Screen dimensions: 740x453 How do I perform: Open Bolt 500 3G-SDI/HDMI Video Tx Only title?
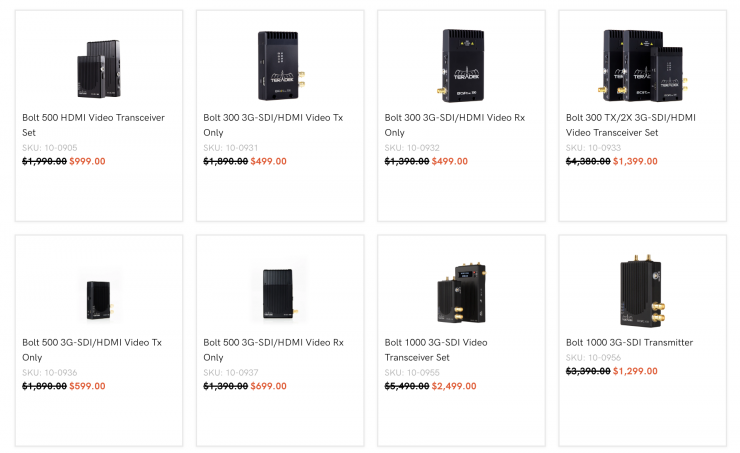pyautogui.click(x=92, y=349)
